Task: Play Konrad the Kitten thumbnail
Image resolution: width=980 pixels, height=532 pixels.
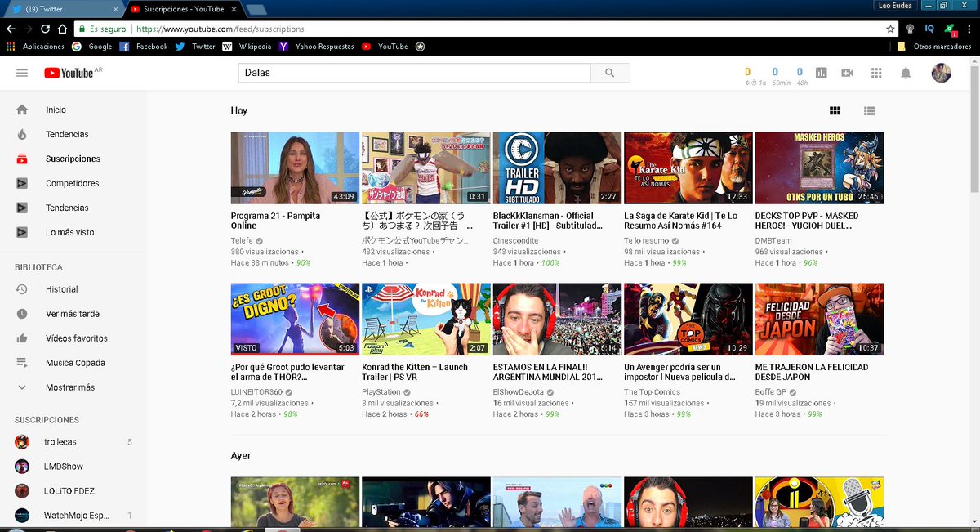Action: (x=426, y=319)
